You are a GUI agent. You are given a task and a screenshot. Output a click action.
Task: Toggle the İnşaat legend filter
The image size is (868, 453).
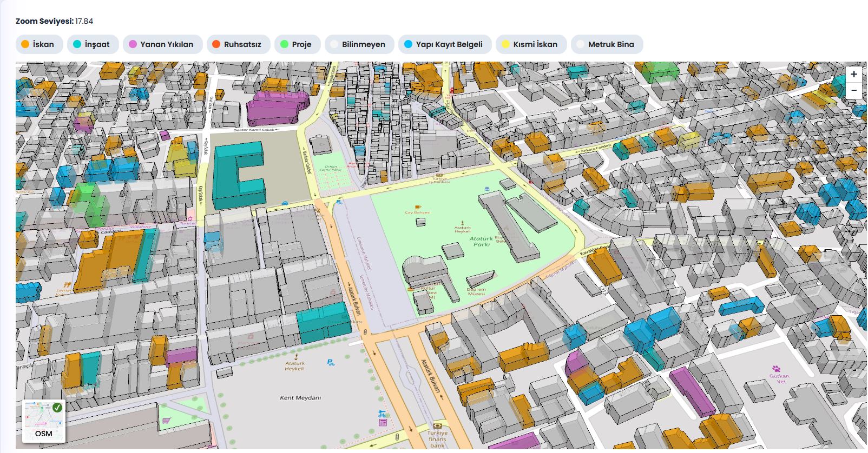[92, 44]
